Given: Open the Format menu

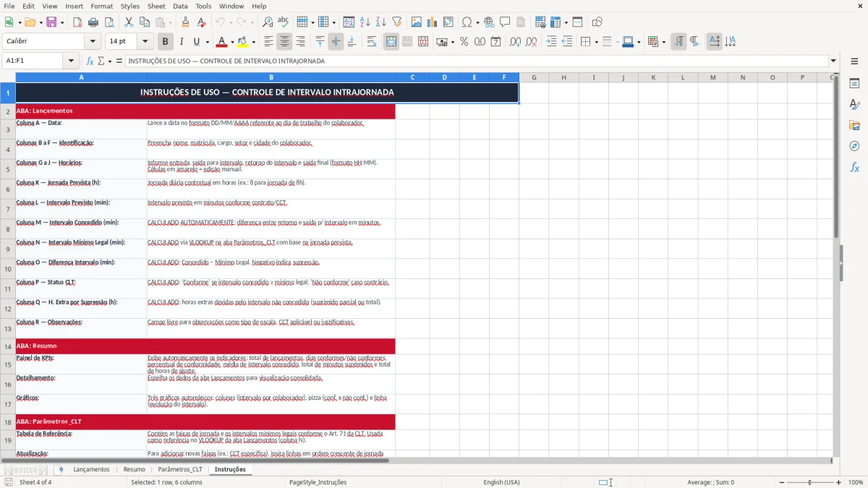Looking at the screenshot, I should [x=101, y=6].
